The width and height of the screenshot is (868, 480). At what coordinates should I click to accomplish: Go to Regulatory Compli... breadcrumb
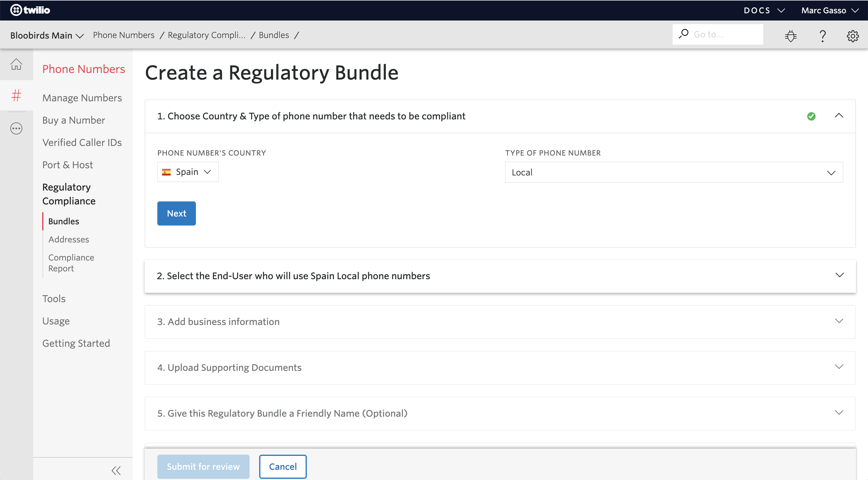[x=206, y=35]
